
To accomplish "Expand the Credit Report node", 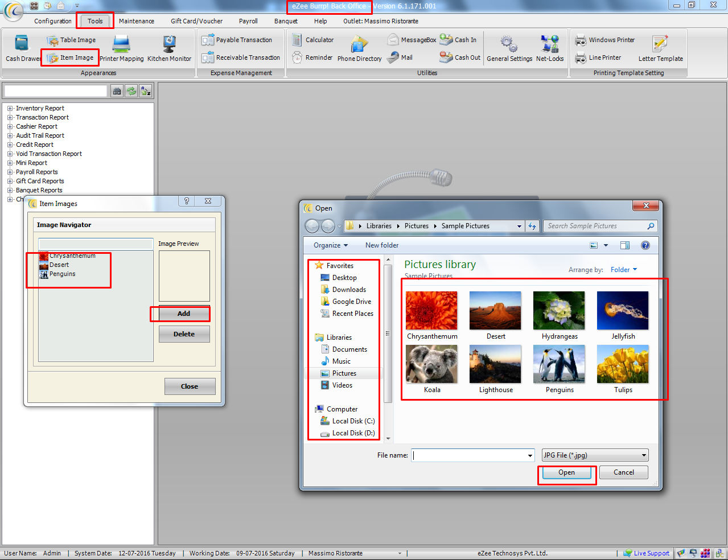I will 10,145.
